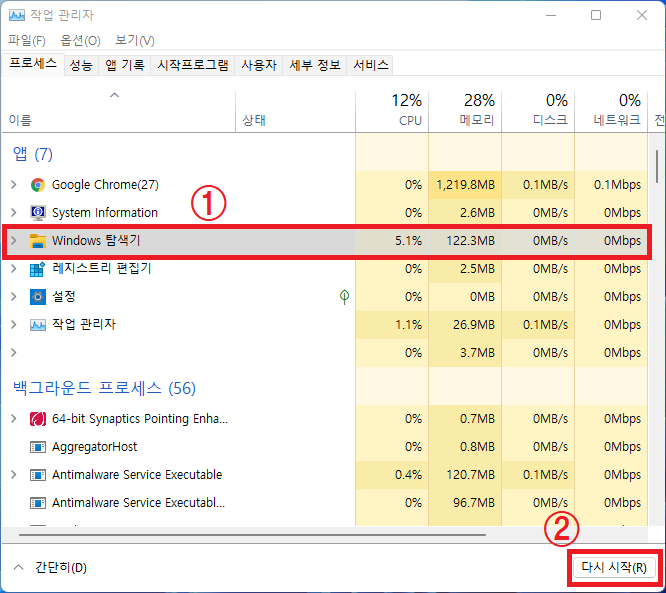Minimize the 작업 관리자 window
666x593 pixels.
tap(551, 15)
